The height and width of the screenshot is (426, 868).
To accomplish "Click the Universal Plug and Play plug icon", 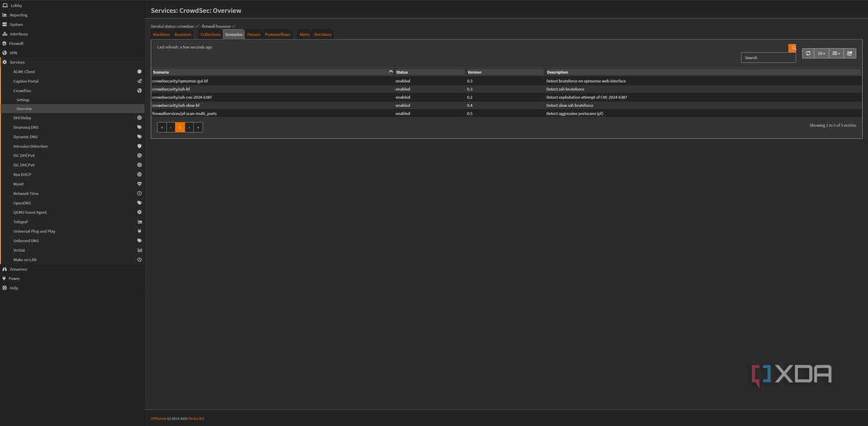I will 139,231.
